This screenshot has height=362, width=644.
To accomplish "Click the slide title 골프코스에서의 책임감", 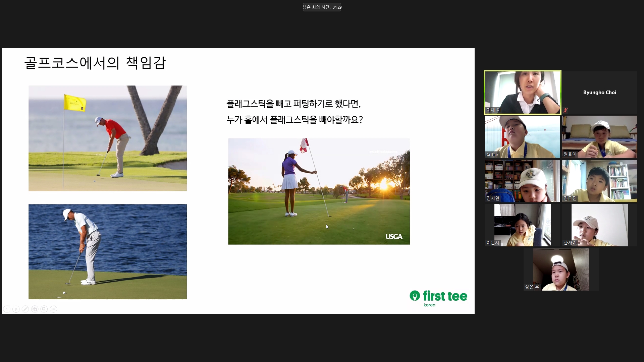I will [x=95, y=63].
